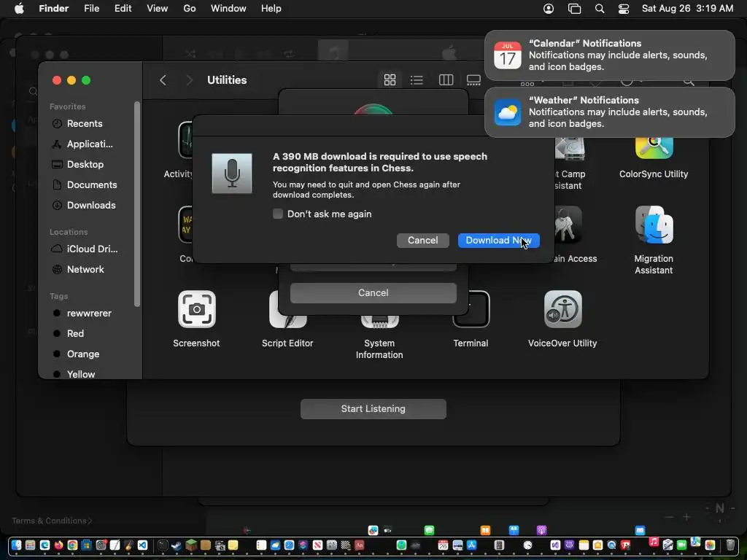Click the Finder sidebar scrollbar
747x560 pixels.
coord(137,204)
